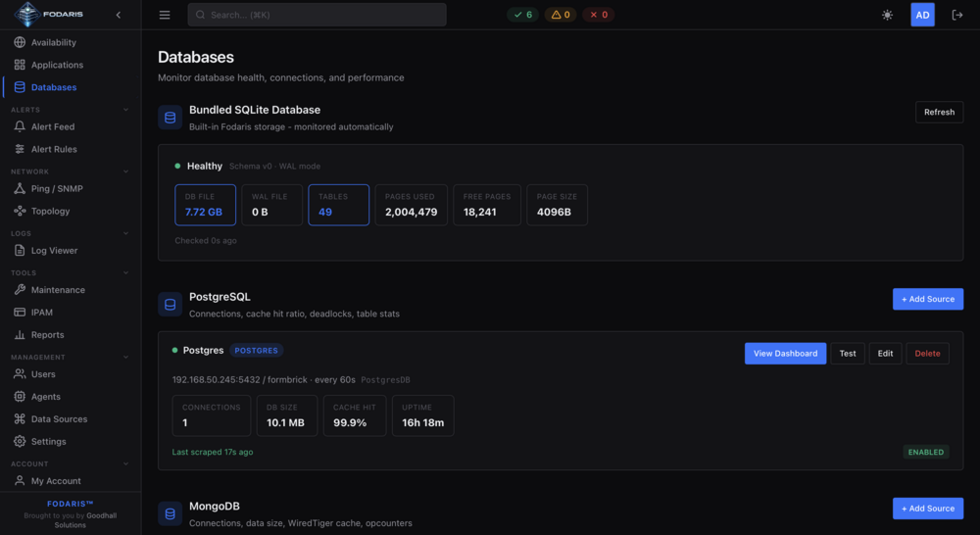
Task: Click the CACHE HIT 99.9% card
Action: click(x=355, y=415)
